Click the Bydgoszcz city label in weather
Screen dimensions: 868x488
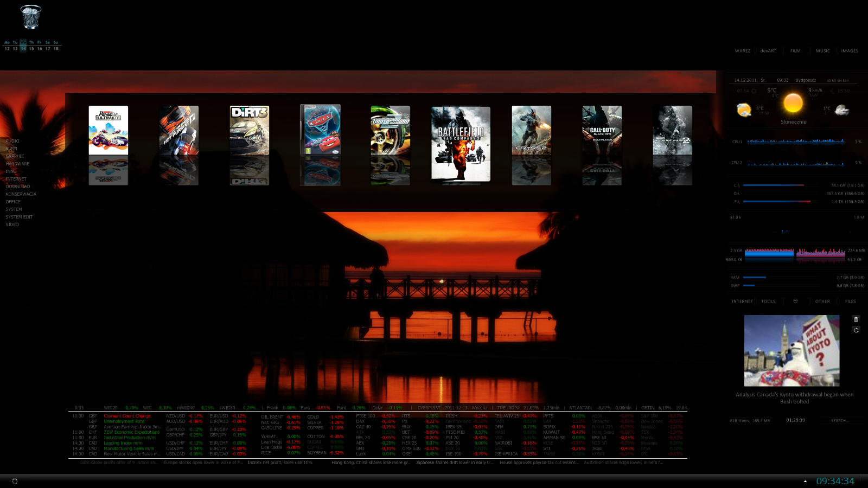pyautogui.click(x=806, y=80)
